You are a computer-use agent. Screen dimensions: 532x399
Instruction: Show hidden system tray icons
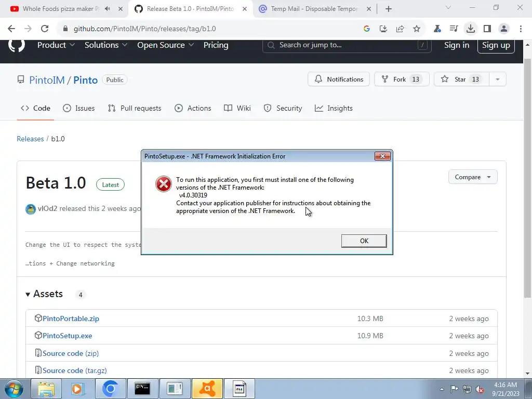click(x=442, y=389)
